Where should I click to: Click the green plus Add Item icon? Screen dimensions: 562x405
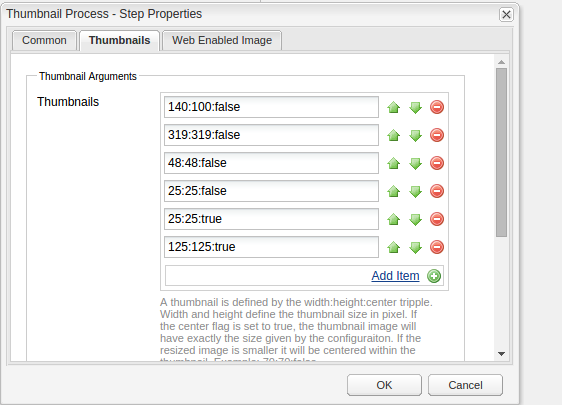tap(434, 276)
